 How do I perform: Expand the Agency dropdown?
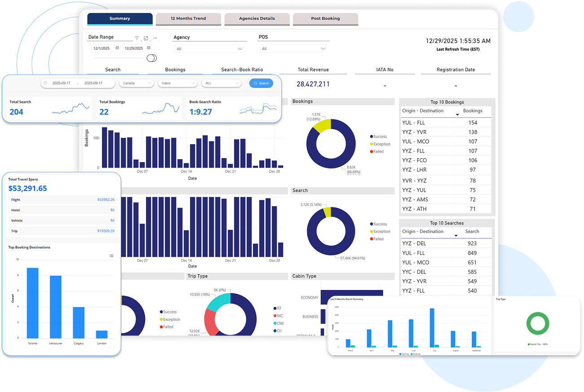pos(240,49)
